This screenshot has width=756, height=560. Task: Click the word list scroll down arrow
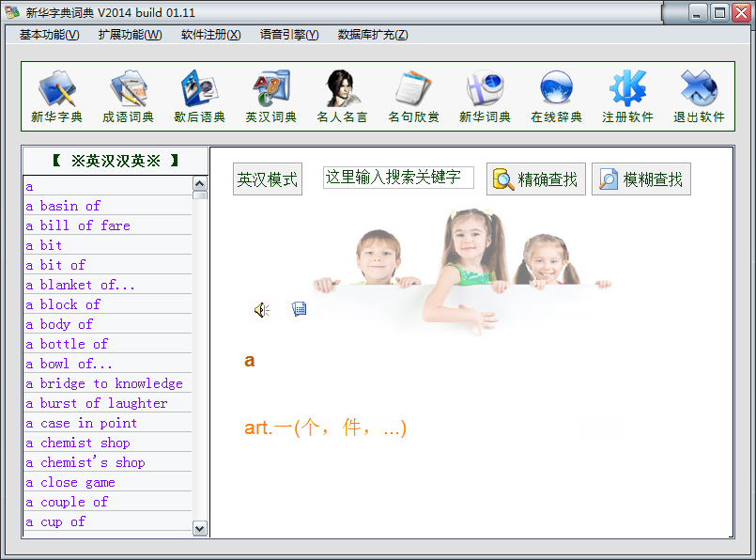[x=200, y=528]
